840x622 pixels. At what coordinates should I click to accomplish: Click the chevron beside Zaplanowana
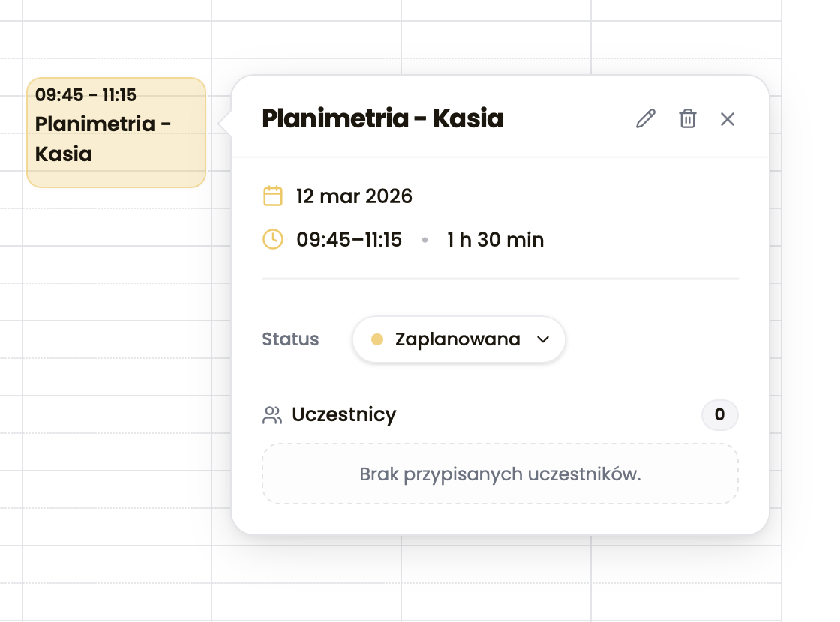tap(543, 339)
